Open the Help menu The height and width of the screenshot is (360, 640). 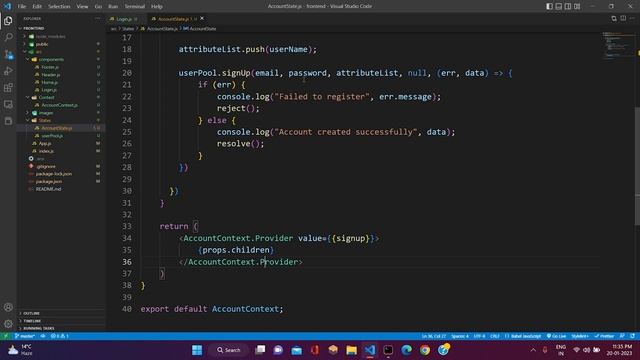[157, 7]
